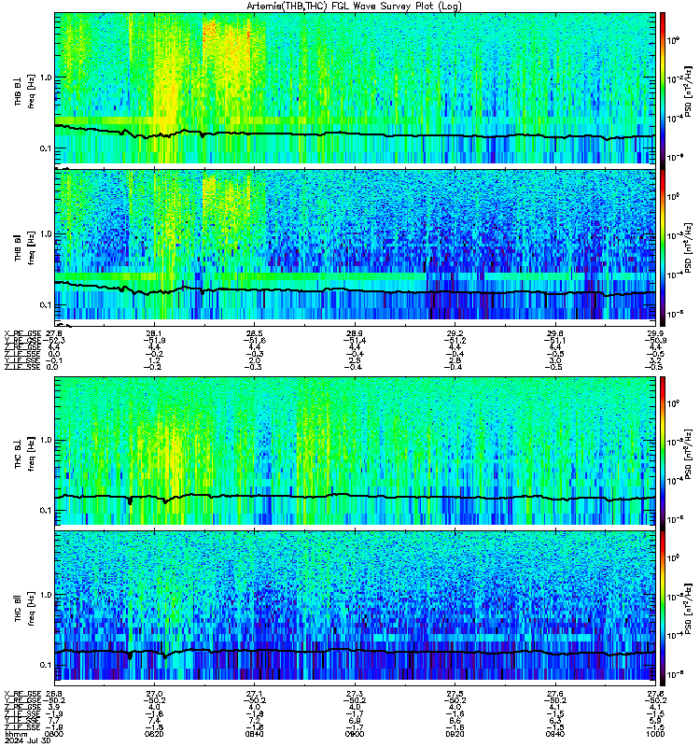Click the 0920 time tick label
700x747 pixels.
pyautogui.click(x=455, y=734)
